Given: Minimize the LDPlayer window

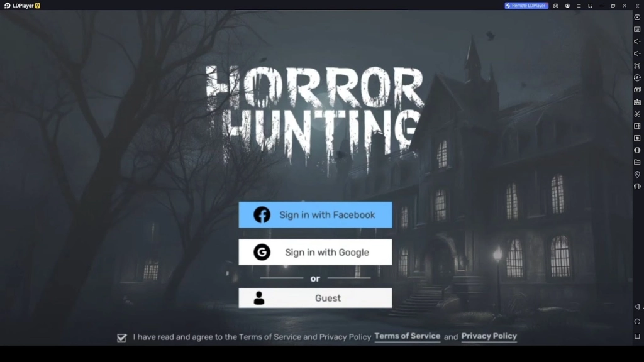Looking at the screenshot, I should coord(602,6).
